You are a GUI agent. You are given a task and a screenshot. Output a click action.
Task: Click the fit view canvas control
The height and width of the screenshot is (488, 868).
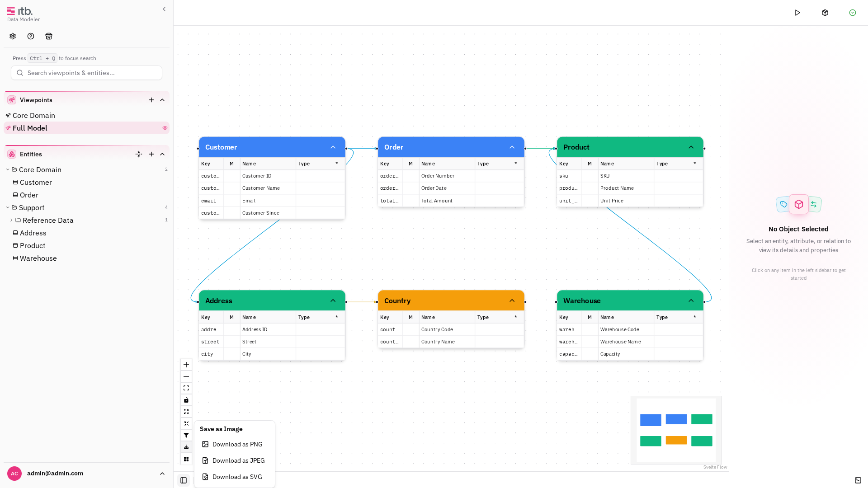coord(186,388)
